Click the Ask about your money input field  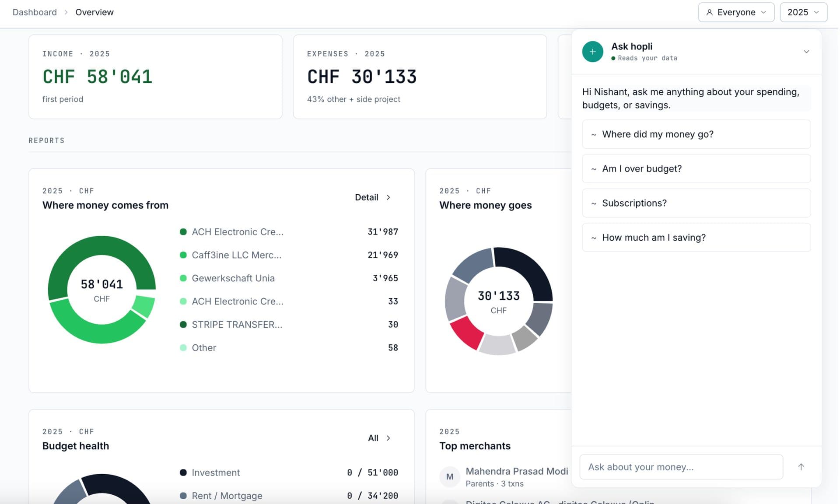681,467
